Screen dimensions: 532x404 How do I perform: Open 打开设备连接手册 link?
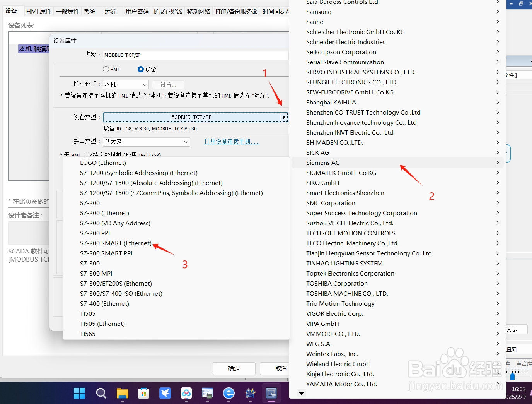[x=232, y=142]
